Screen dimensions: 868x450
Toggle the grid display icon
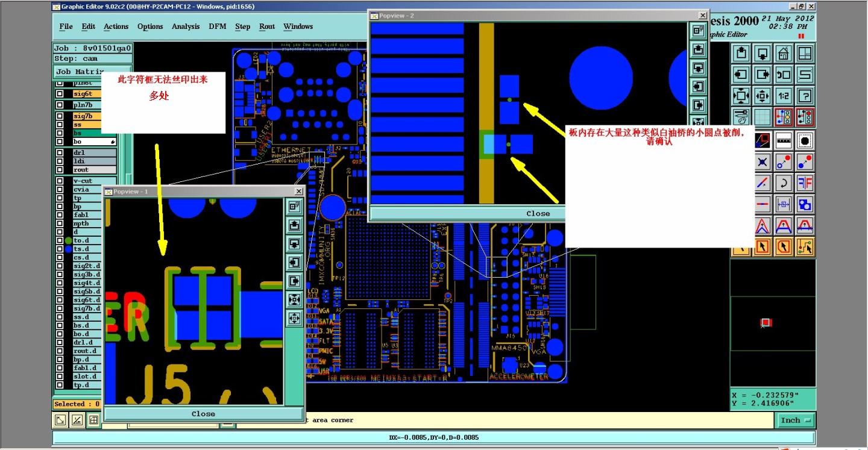click(x=763, y=116)
